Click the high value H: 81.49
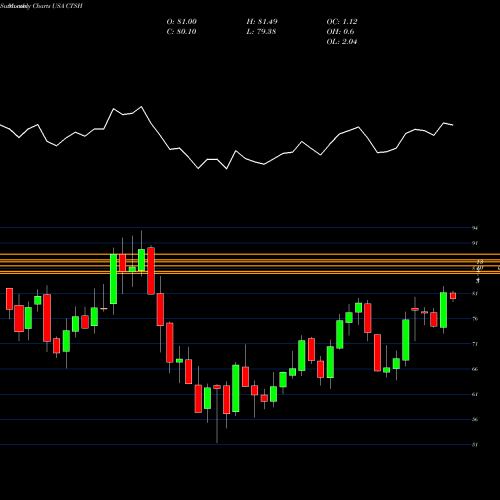 click(262, 22)
